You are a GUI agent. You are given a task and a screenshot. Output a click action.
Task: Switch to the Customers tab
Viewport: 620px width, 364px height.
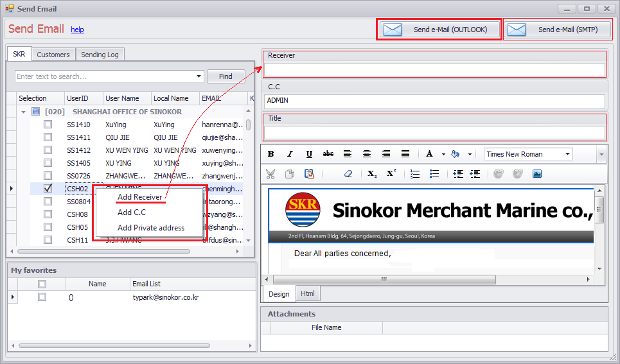pos(53,55)
